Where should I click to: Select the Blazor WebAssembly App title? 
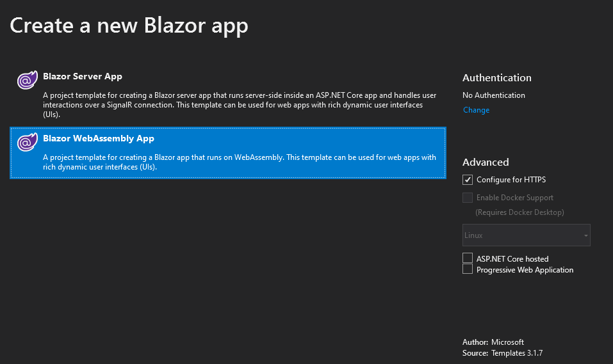pyautogui.click(x=99, y=139)
